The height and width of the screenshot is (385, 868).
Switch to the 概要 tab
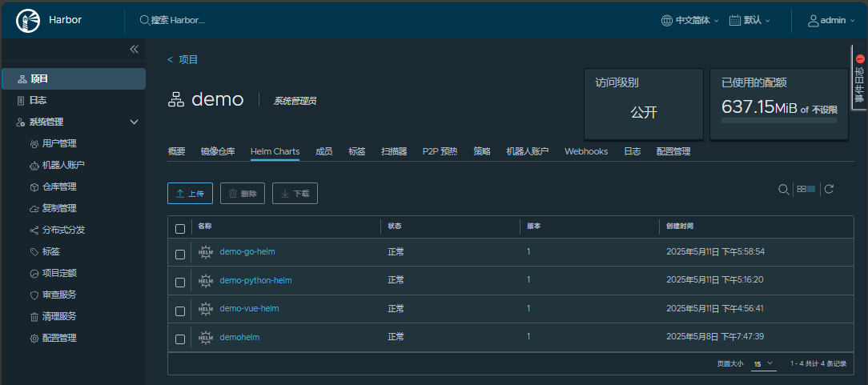177,151
